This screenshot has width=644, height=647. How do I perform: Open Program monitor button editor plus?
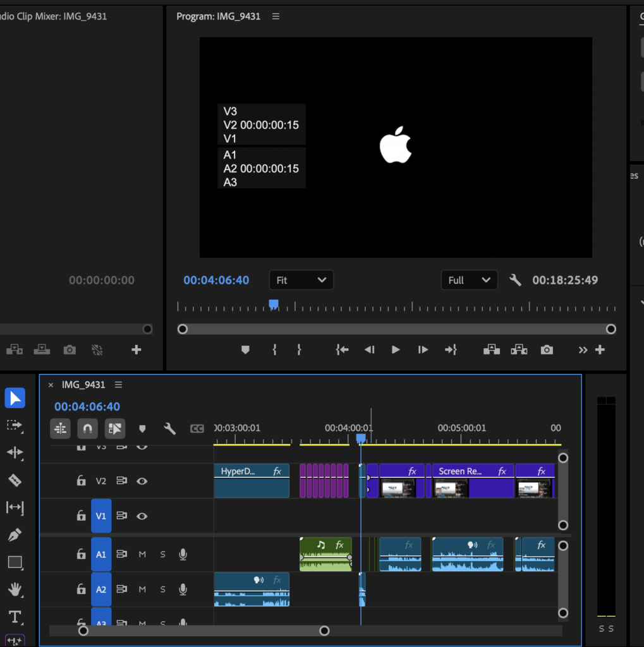coord(600,350)
